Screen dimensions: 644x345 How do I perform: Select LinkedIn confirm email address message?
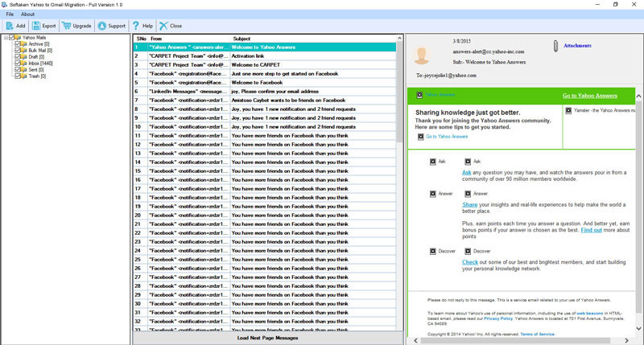pyautogui.click(x=265, y=92)
